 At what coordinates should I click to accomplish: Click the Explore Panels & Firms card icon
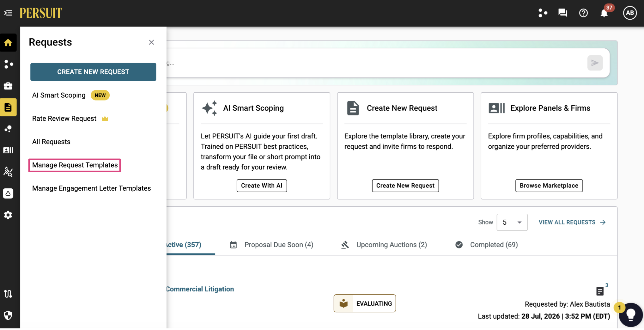[497, 108]
